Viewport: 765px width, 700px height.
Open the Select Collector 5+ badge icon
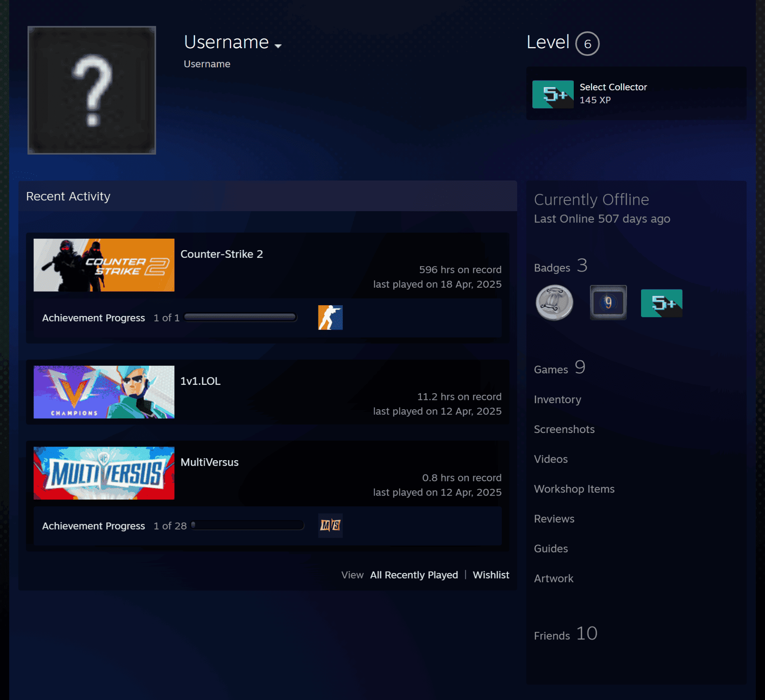pyautogui.click(x=553, y=94)
